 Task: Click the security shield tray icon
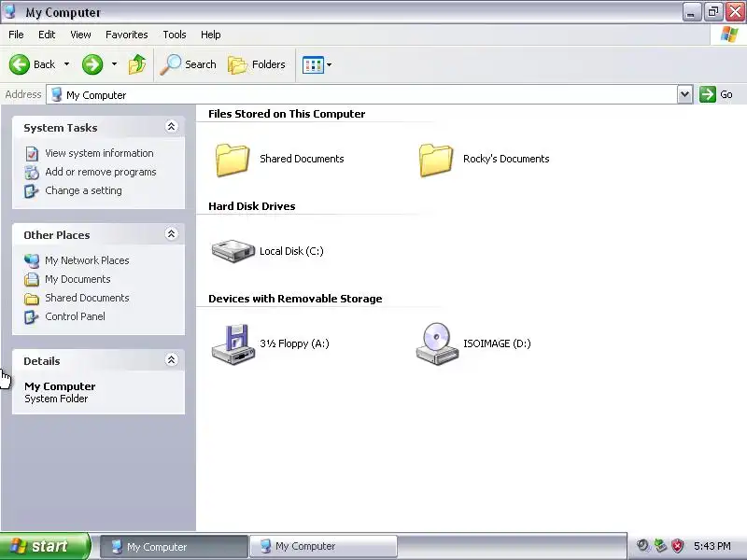[678, 546]
